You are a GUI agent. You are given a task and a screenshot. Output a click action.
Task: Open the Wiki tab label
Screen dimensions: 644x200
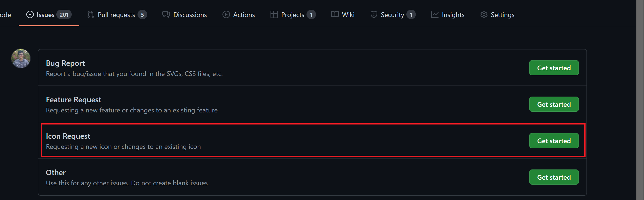[x=348, y=15]
